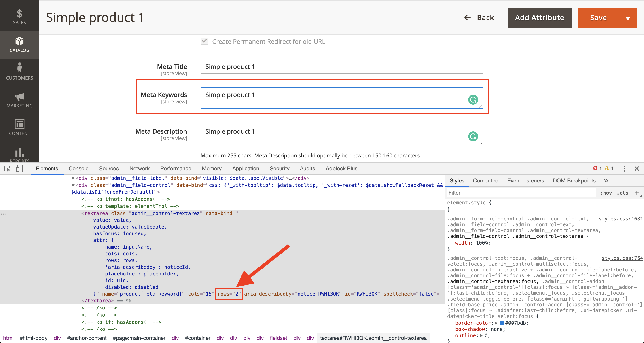The height and width of the screenshot is (343, 644).
Task: Click the Add Attribute button
Action: [x=539, y=18]
